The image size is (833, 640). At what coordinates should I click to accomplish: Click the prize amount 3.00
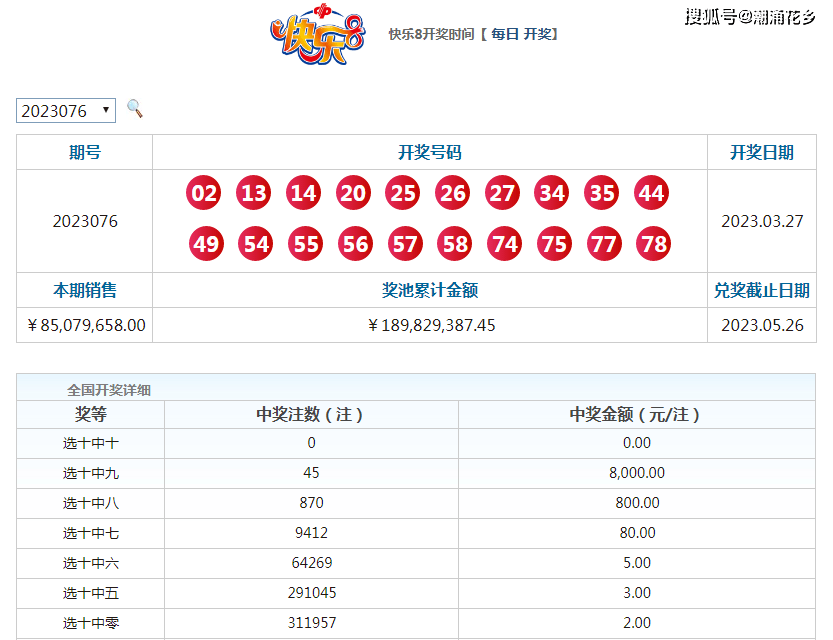pos(637,593)
